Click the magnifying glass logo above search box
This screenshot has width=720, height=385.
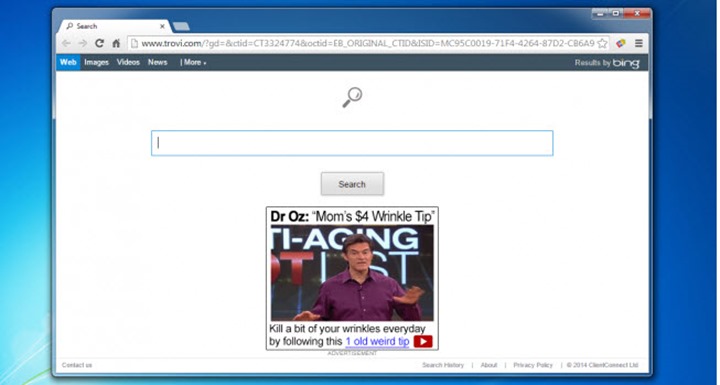352,97
